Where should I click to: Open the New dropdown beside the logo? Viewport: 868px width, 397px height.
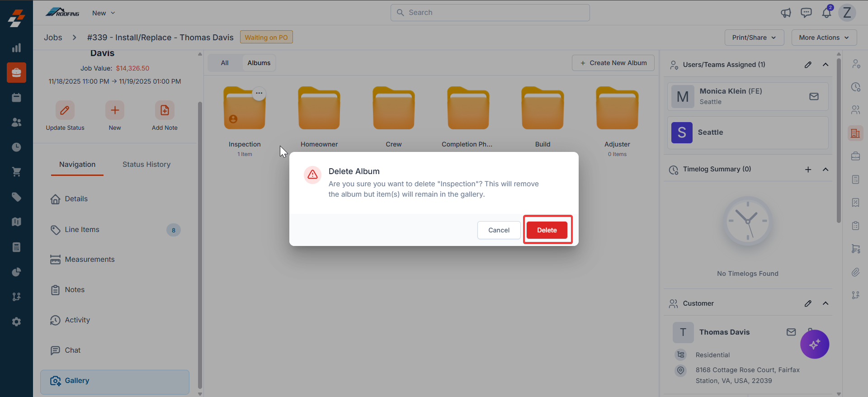click(x=104, y=13)
